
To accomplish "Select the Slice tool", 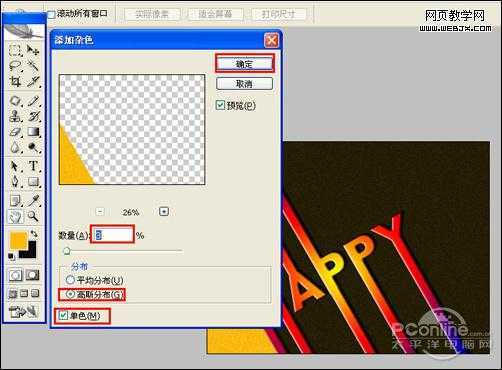I will coord(33,81).
